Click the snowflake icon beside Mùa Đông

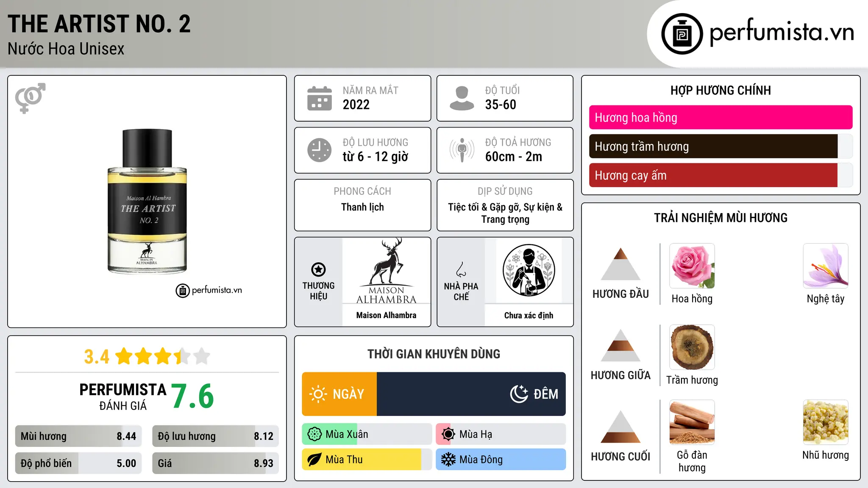448,460
